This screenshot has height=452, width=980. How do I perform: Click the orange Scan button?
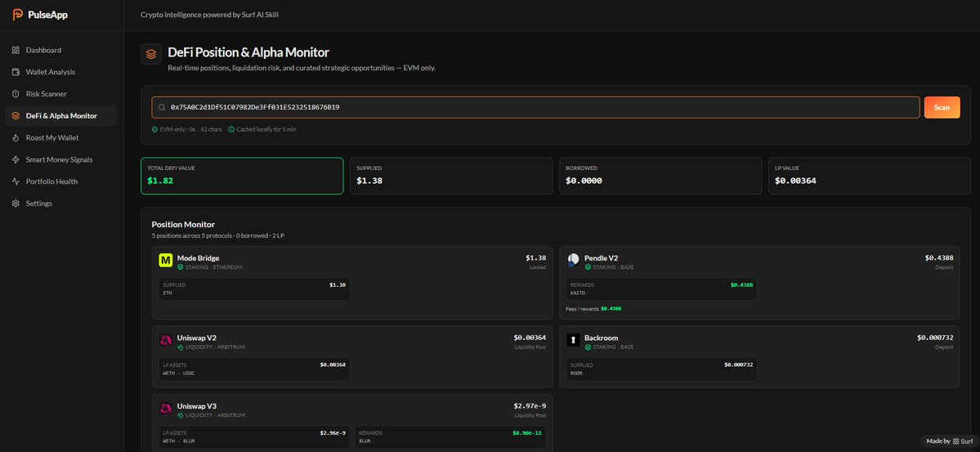[x=942, y=108]
